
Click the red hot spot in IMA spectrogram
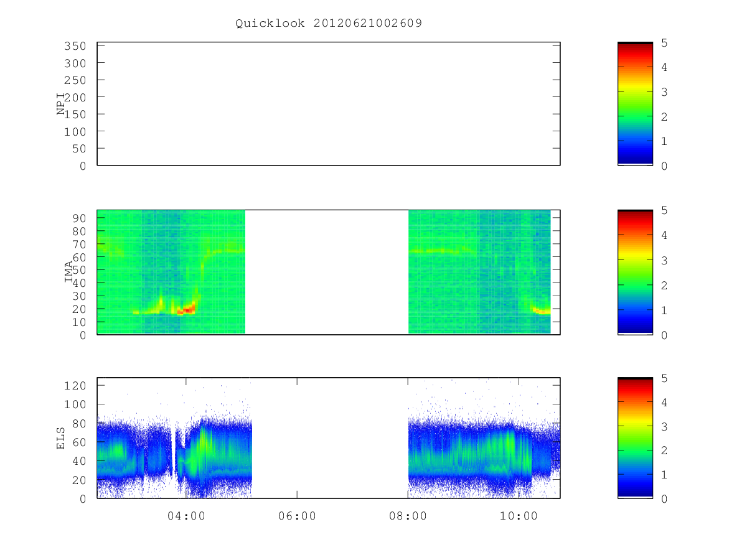[186, 310]
